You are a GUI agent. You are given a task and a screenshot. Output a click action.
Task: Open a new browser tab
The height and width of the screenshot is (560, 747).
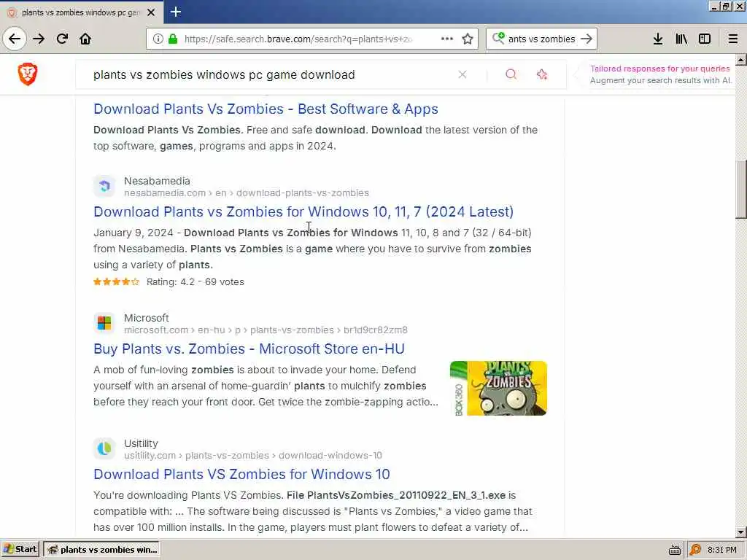(175, 12)
